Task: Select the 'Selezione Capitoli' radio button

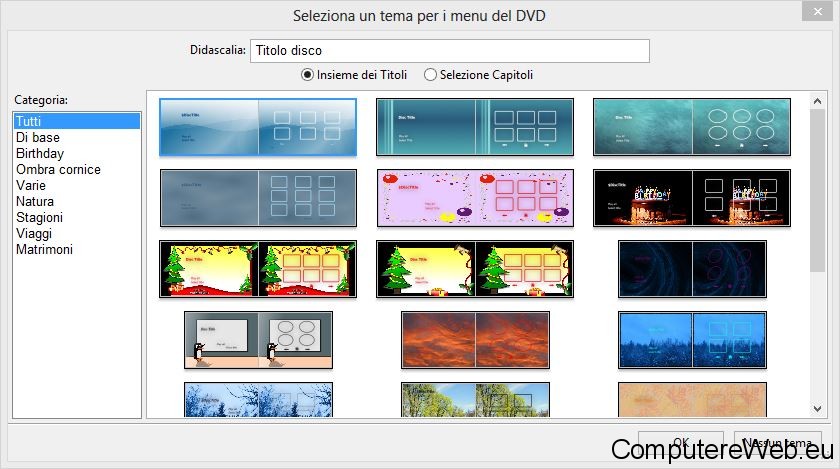Action: 430,75
